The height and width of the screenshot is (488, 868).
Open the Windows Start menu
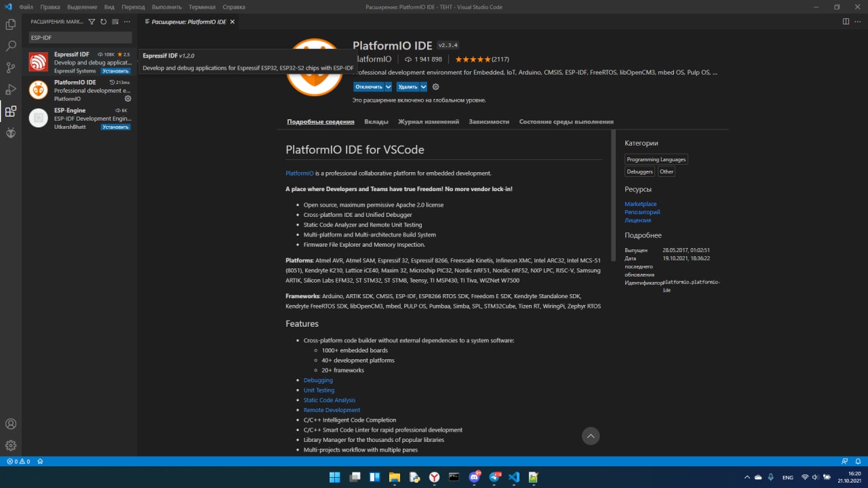pos(335,477)
